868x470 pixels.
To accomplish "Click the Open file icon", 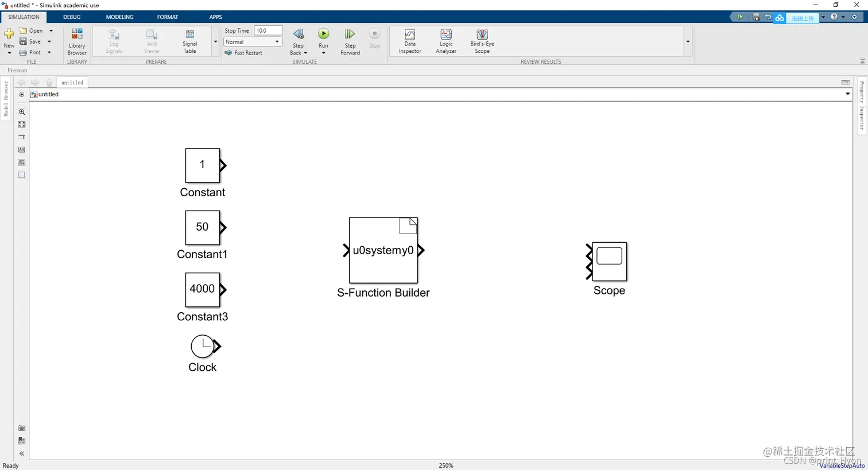I will tap(23, 30).
